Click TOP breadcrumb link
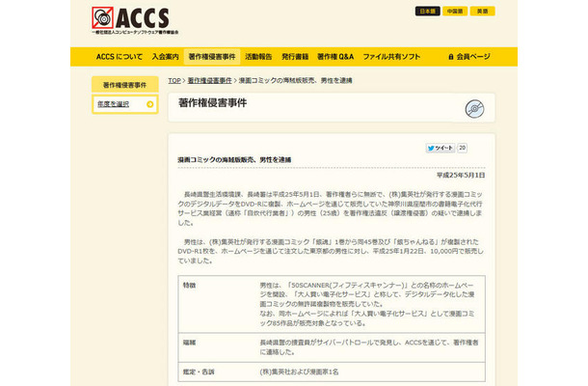 point(174,80)
